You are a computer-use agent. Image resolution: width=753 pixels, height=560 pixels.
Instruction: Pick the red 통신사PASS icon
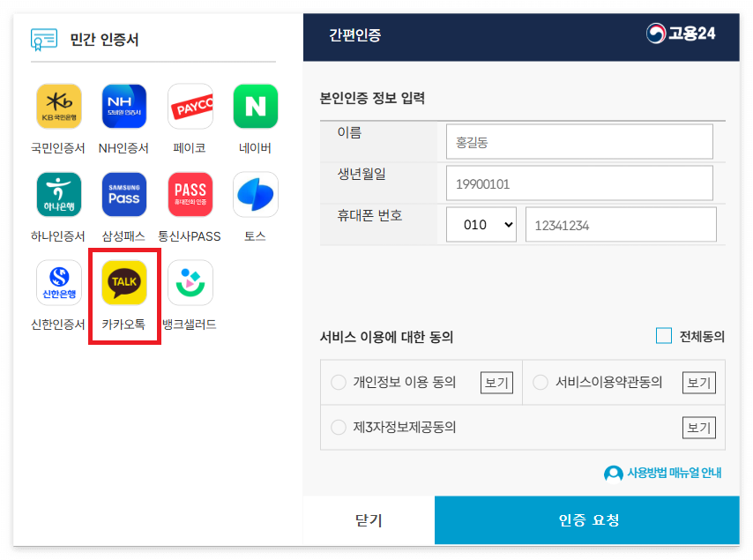(x=190, y=195)
